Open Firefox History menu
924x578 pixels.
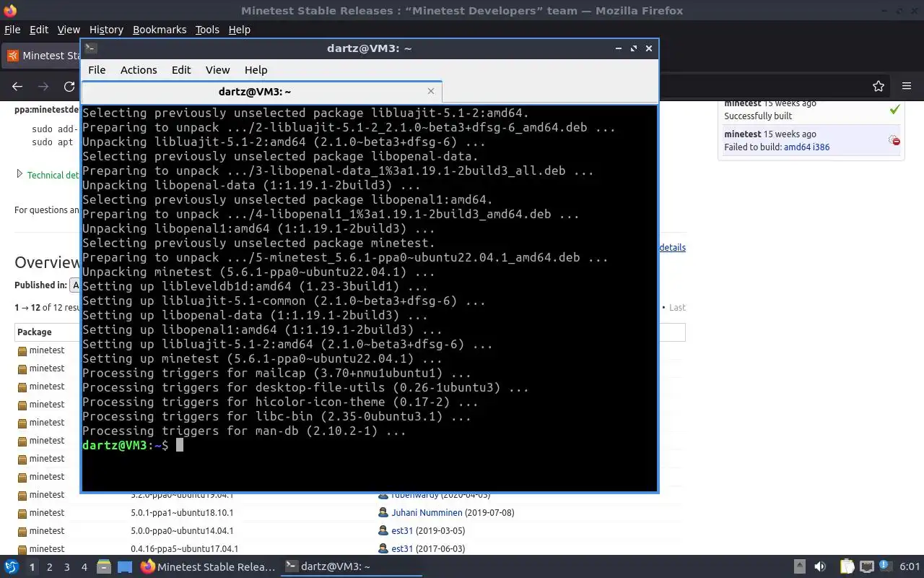point(106,30)
